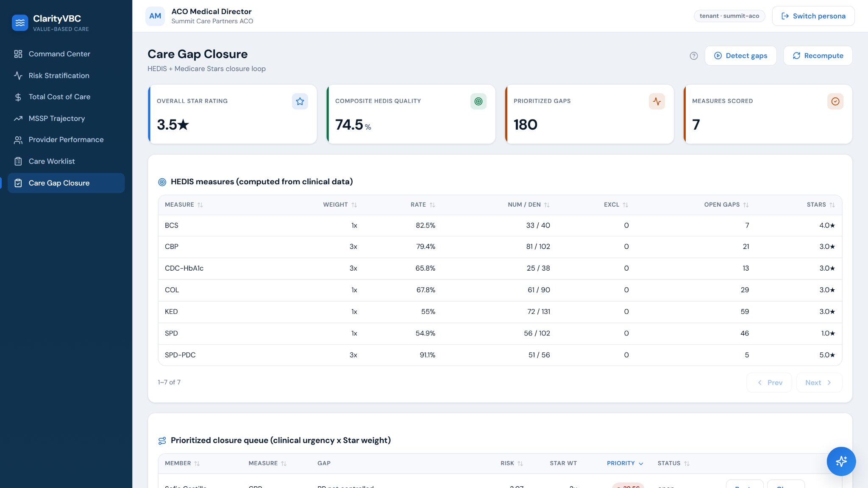Navigate to MSSP Trajectory

tap(66, 119)
